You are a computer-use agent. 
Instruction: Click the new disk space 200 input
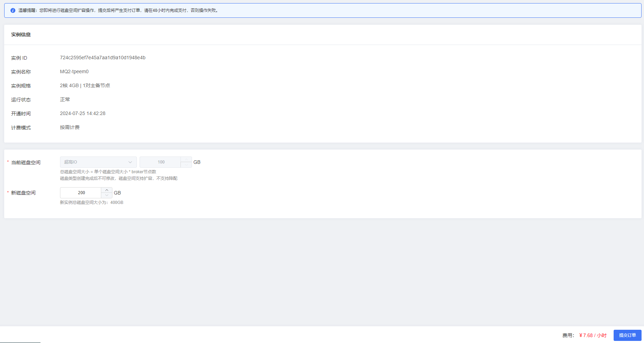[x=81, y=193]
